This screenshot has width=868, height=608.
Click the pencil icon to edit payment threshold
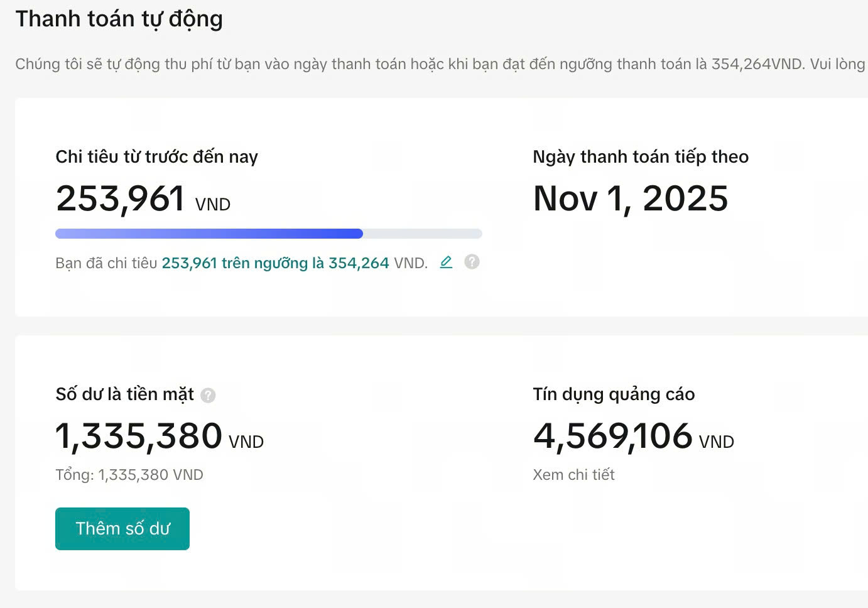446,262
